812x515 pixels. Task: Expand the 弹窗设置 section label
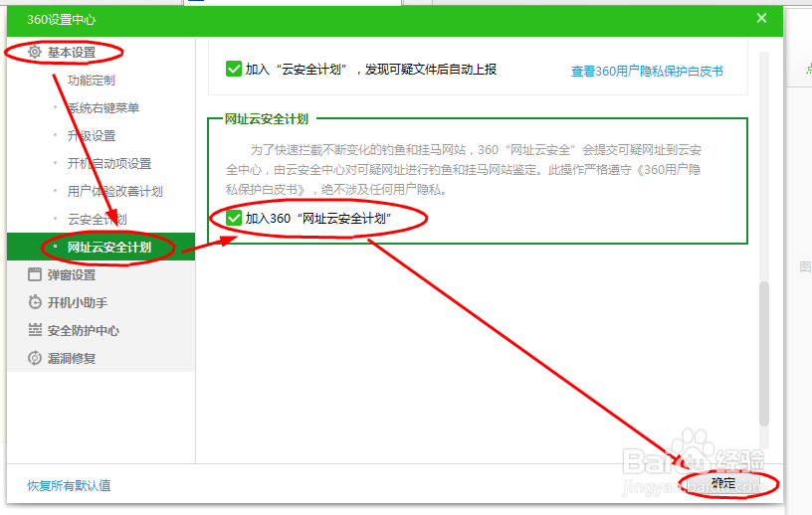pyautogui.click(x=72, y=274)
